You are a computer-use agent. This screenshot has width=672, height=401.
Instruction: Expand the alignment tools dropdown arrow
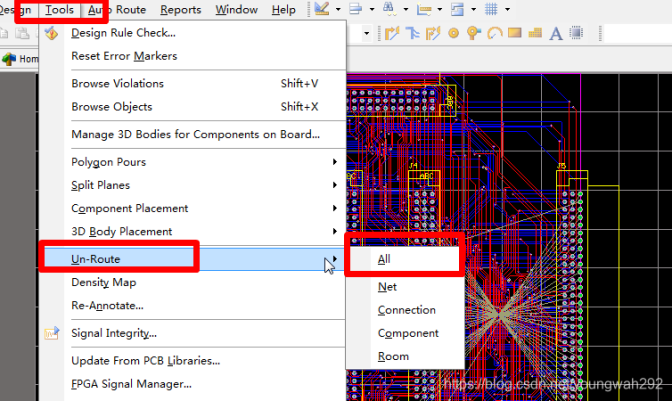(440, 10)
